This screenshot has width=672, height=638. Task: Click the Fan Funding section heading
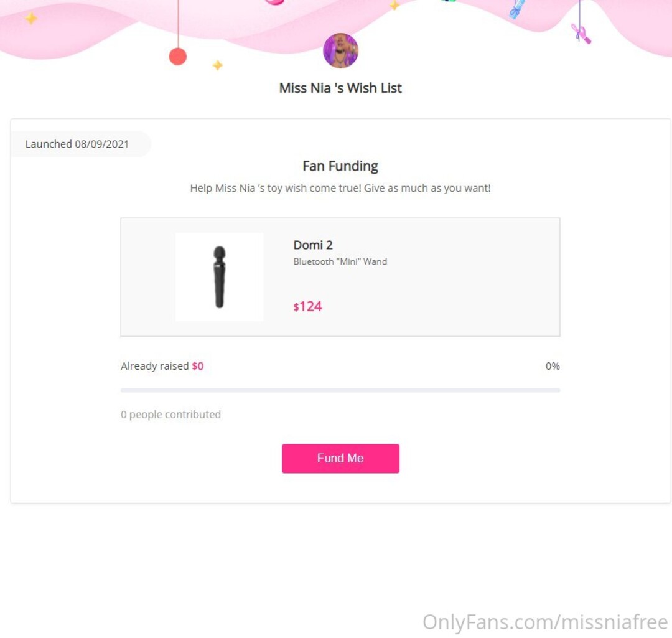pos(340,166)
